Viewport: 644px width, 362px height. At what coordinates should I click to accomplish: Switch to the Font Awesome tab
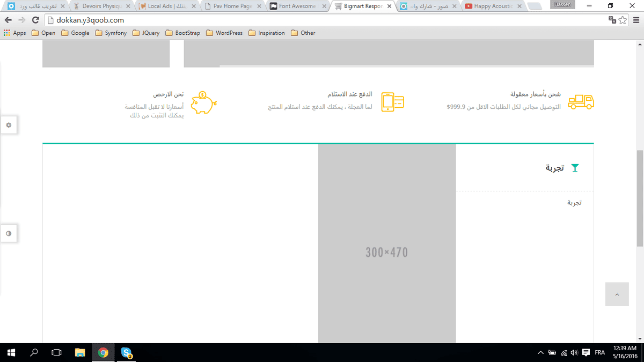297,6
